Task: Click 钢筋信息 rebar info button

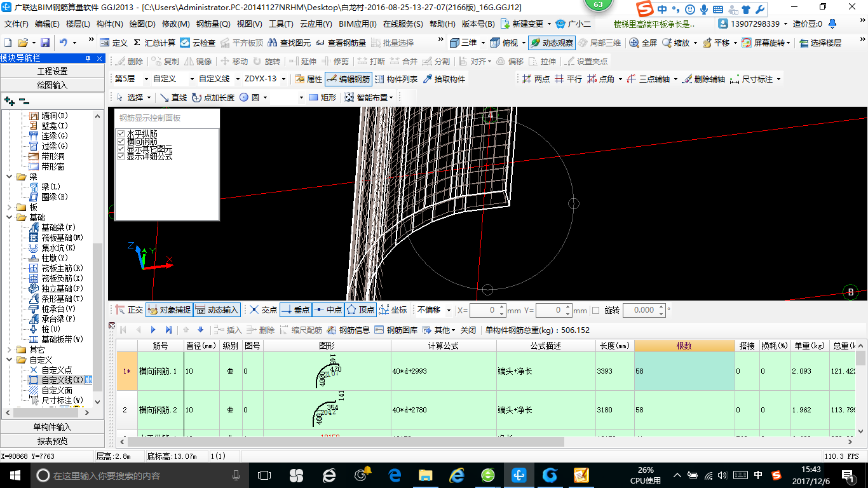Action: (x=348, y=330)
